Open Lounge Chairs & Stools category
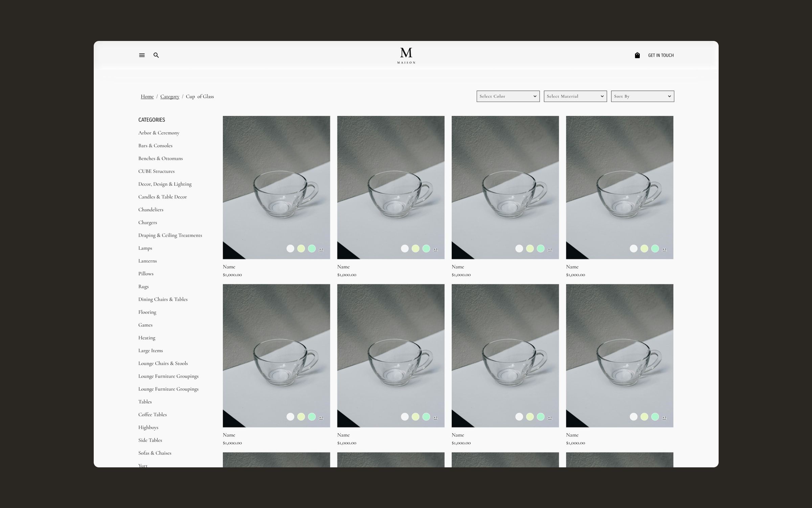The height and width of the screenshot is (508, 812). coord(163,363)
